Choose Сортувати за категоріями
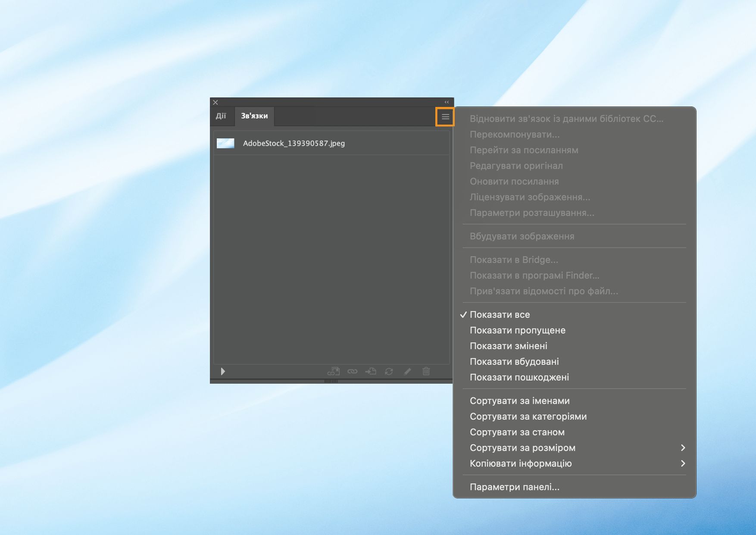Viewport: 756px width, 535px height. pyautogui.click(x=575, y=416)
